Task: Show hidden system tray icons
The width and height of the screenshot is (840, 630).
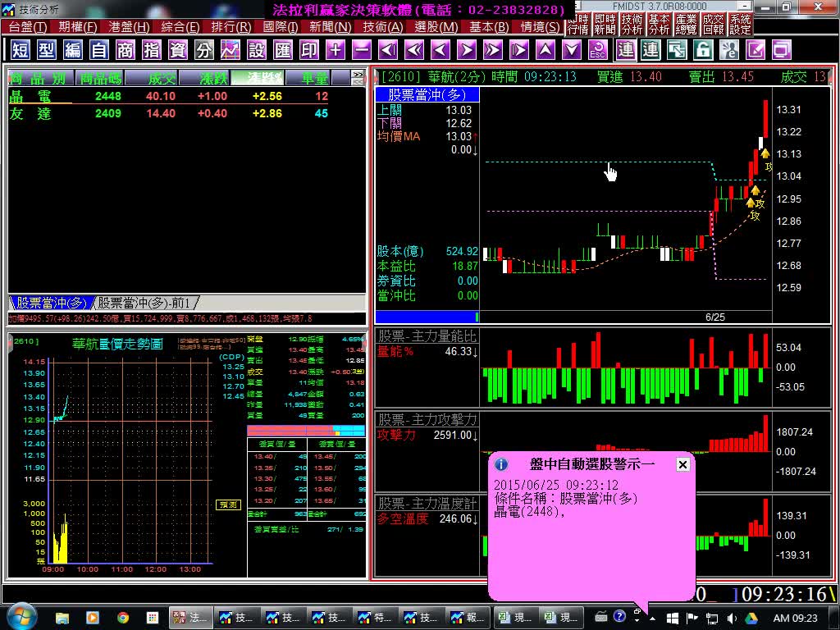Action: tap(652, 619)
